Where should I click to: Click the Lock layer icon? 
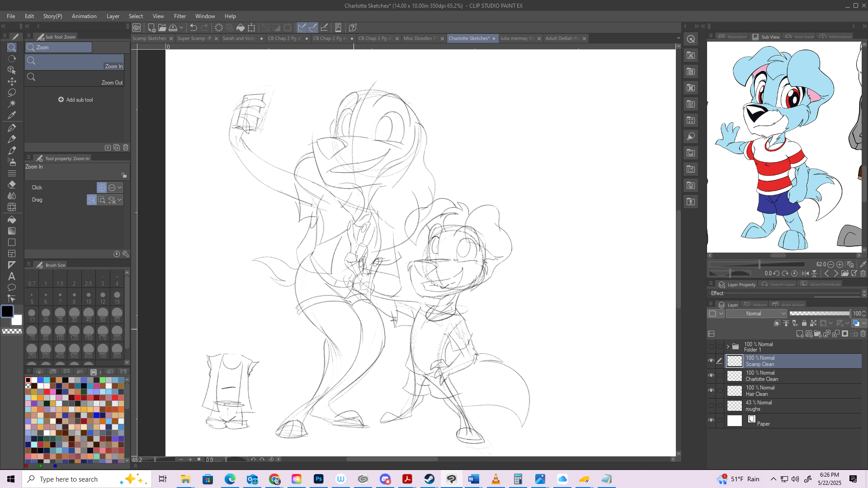pyautogui.click(x=804, y=323)
